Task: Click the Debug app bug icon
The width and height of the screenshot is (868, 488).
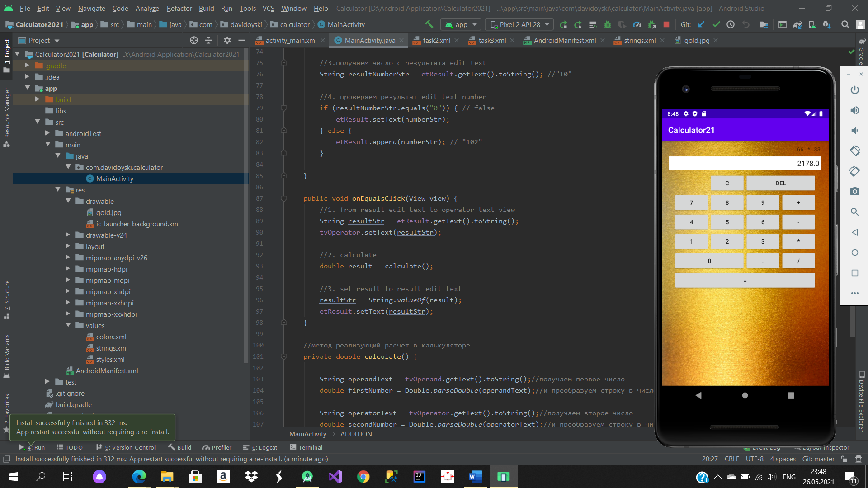Action: 608,24
